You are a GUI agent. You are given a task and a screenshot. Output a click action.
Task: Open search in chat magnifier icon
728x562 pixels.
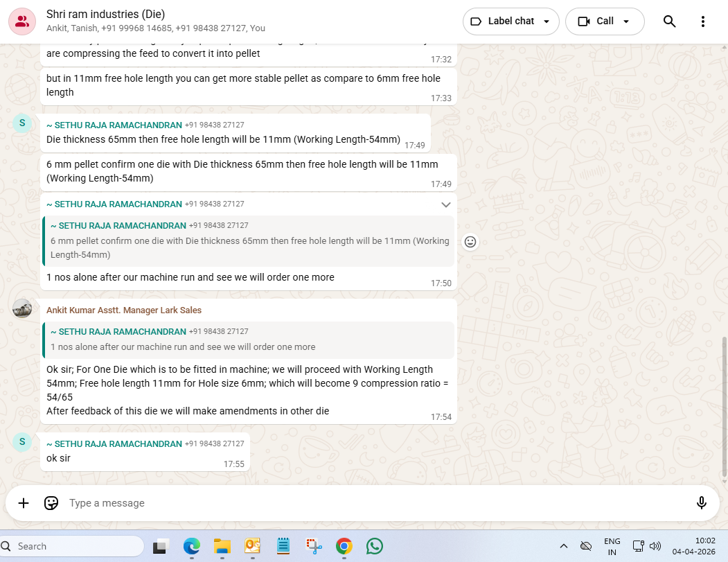pos(669,21)
